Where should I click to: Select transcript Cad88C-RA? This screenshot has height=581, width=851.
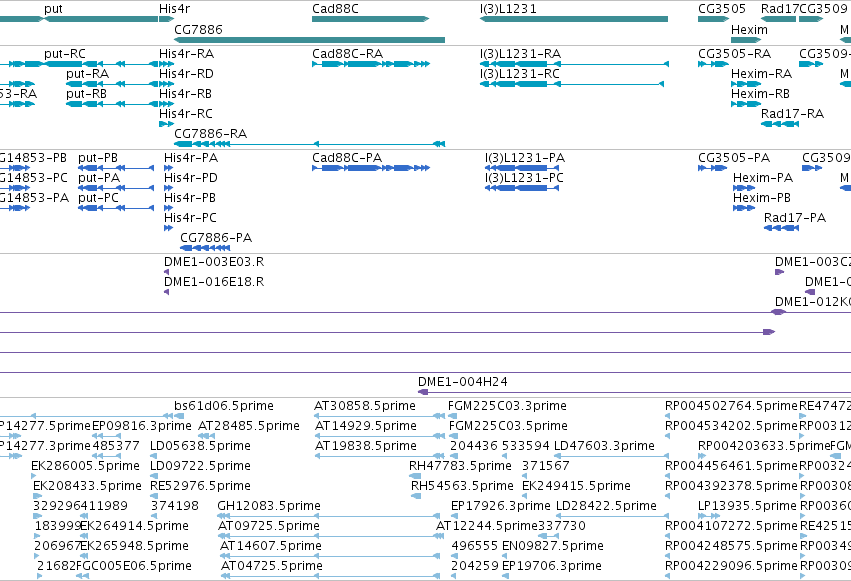tap(371, 64)
